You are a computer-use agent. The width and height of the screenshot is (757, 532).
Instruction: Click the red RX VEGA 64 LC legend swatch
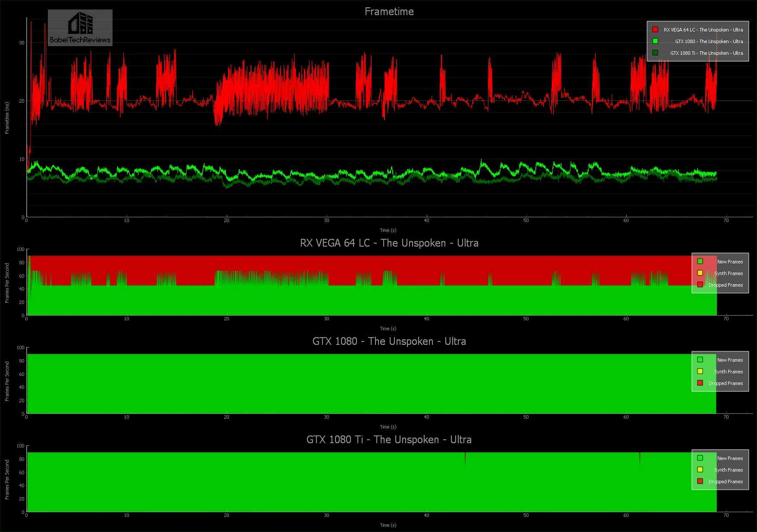(655, 29)
